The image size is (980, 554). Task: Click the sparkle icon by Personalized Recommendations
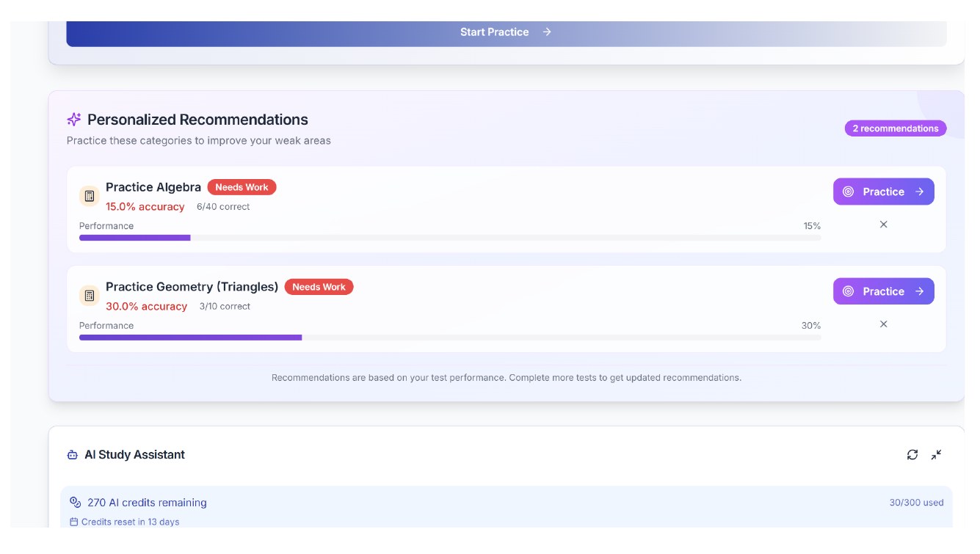(73, 120)
